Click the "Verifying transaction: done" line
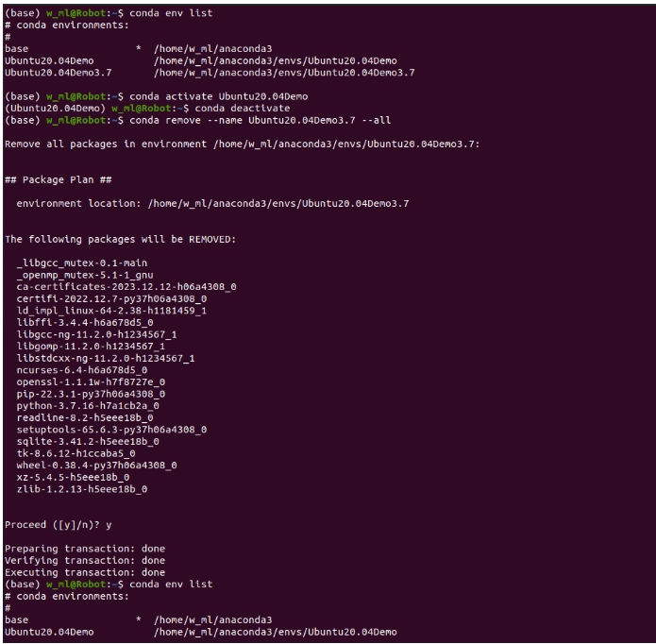The height and width of the screenshot is (644, 656). tap(85, 560)
